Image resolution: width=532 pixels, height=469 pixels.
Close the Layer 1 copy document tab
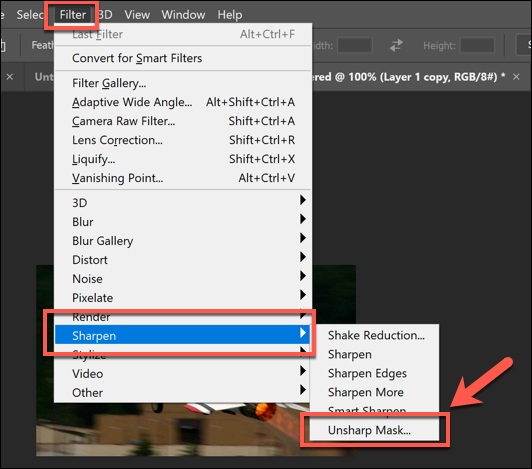[x=516, y=77]
